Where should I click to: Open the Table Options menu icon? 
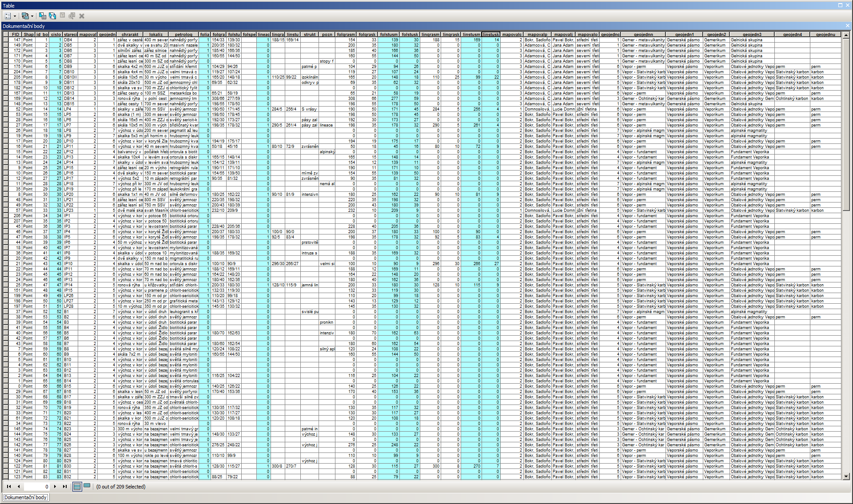8,16
